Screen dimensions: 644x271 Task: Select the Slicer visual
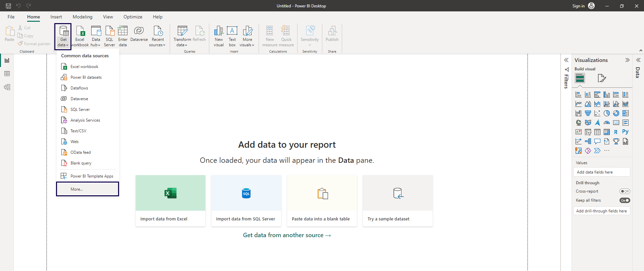click(x=588, y=132)
